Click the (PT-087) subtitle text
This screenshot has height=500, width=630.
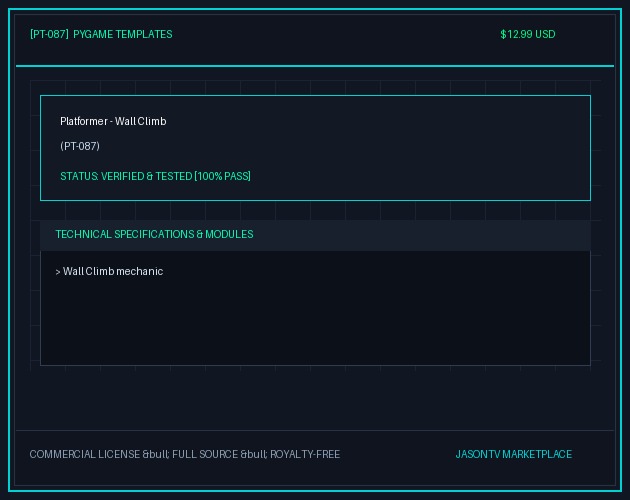80,146
